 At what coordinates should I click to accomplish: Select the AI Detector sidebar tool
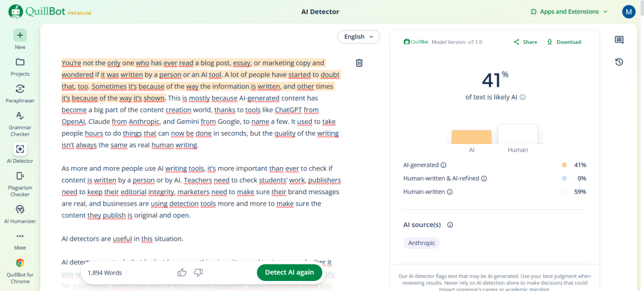(20, 153)
